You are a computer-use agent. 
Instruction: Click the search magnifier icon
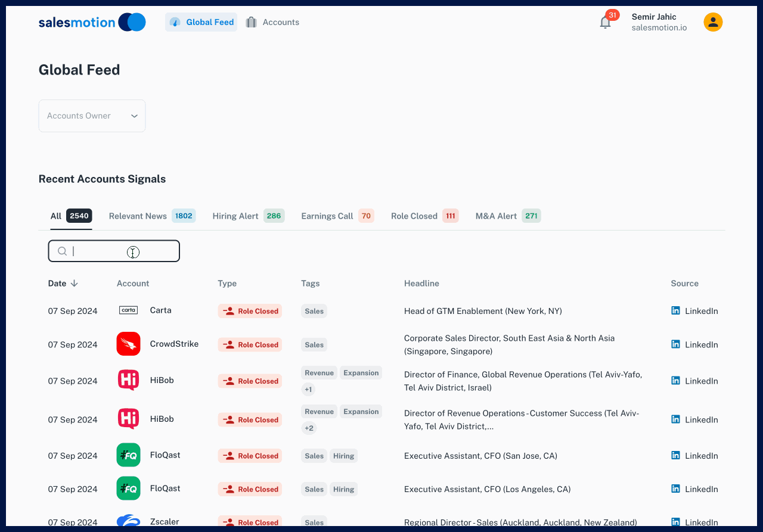62,251
